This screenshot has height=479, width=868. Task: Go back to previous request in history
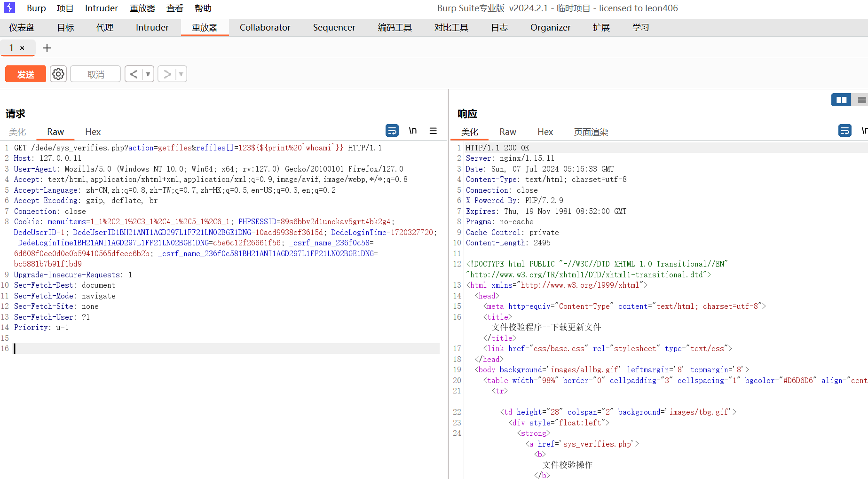point(134,74)
